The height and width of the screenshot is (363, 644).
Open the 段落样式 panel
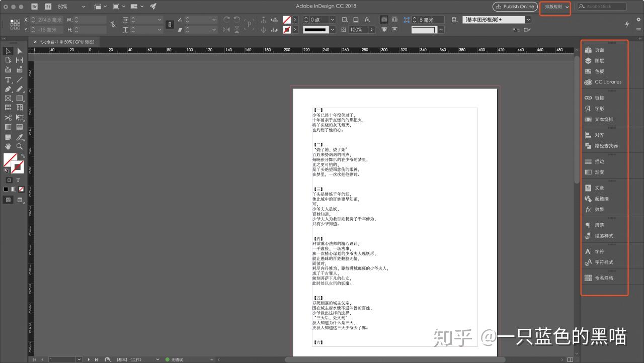(x=602, y=236)
